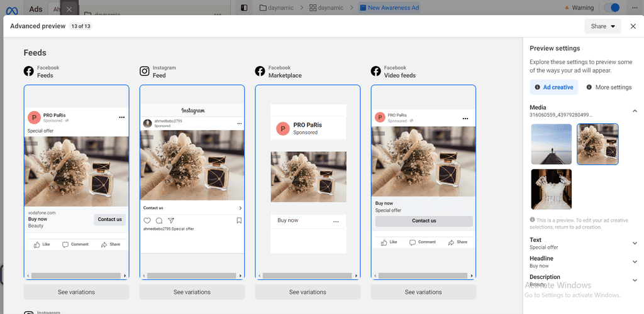Toggle the blue switch in background header

[x=611, y=8]
